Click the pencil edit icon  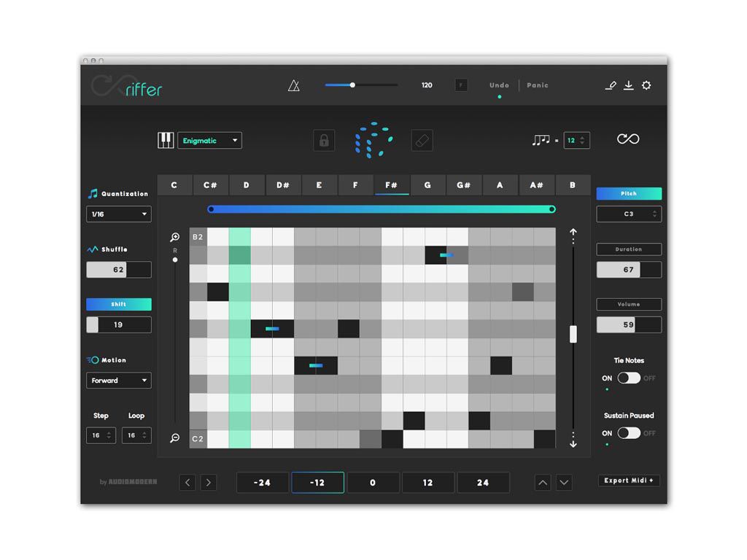pos(611,85)
